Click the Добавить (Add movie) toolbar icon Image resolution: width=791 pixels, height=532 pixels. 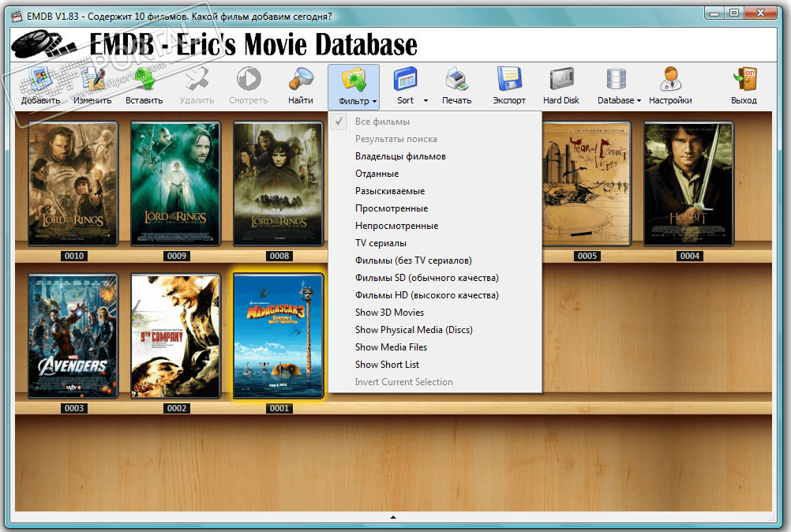[39, 80]
